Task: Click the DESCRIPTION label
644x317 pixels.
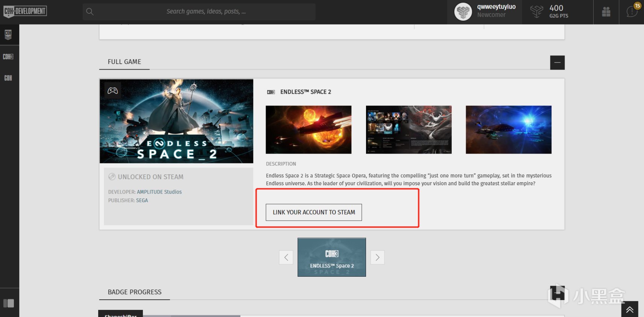Action: (281, 164)
